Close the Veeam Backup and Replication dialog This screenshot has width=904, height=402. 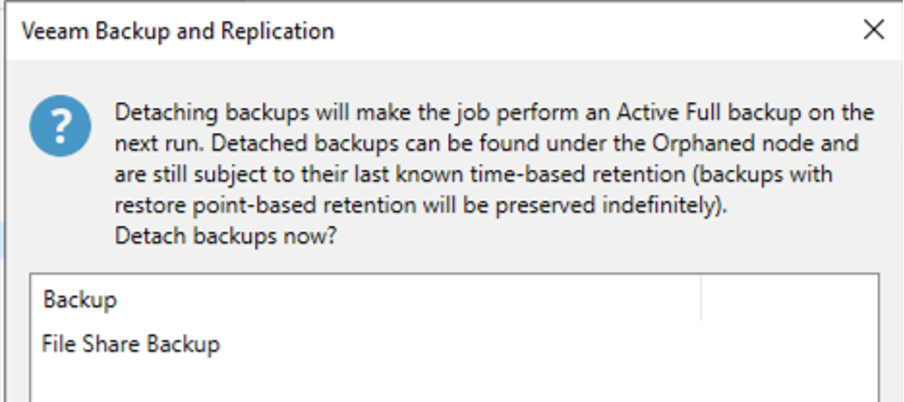873,30
